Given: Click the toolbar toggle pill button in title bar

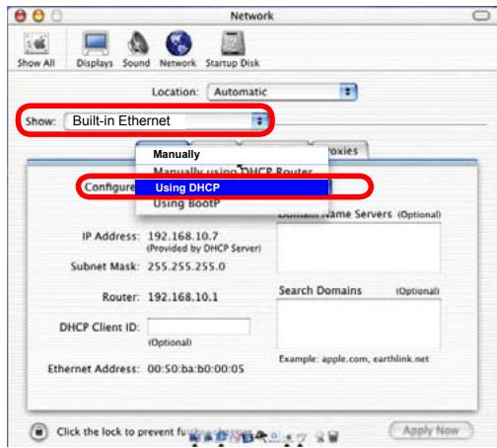Looking at the screenshot, I should (481, 16).
